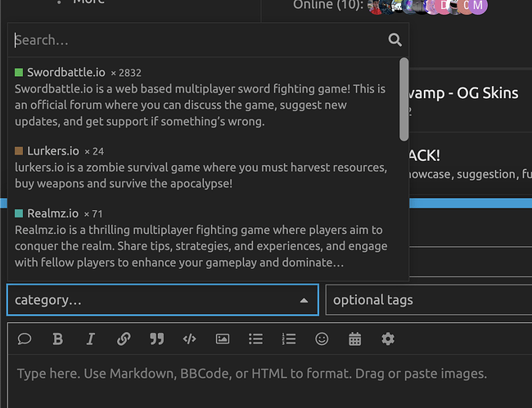Toggle italic formatting in the editor toolbar
The height and width of the screenshot is (408, 532).
tap(91, 339)
